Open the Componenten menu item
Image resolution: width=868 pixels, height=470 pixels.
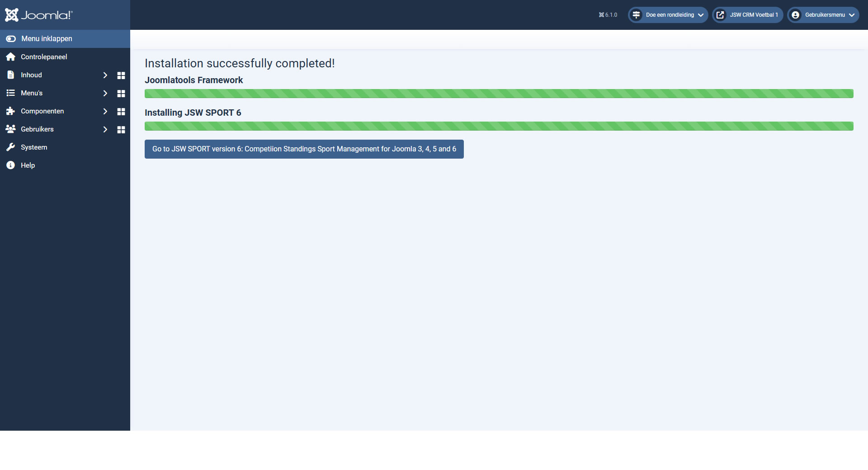(42, 111)
